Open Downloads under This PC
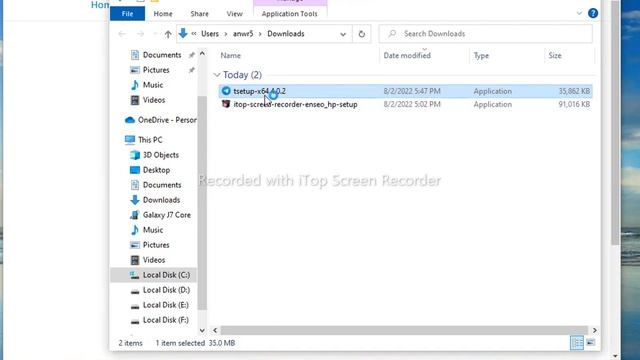 (161, 200)
